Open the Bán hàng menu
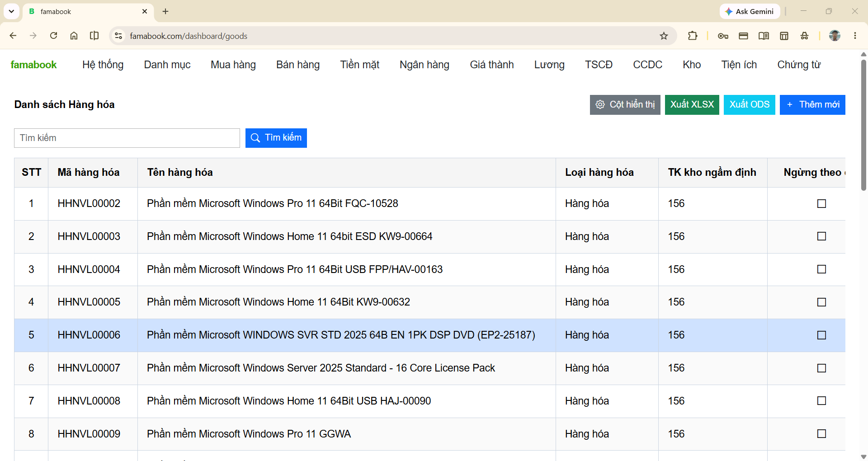The height and width of the screenshot is (461, 868). [298, 65]
